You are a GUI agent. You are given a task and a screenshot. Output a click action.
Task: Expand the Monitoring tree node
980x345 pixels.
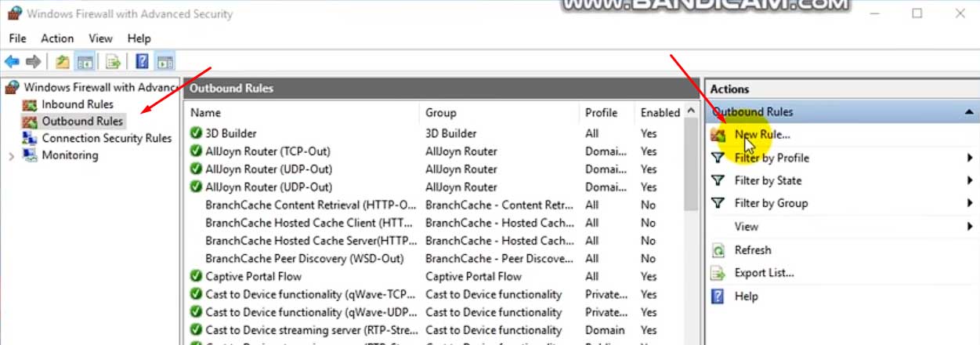click(11, 156)
